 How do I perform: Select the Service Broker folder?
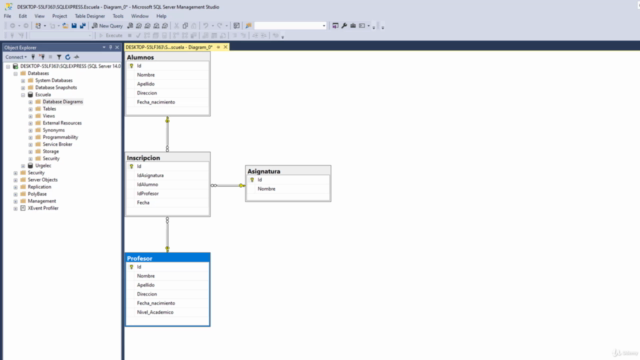(x=57, y=144)
